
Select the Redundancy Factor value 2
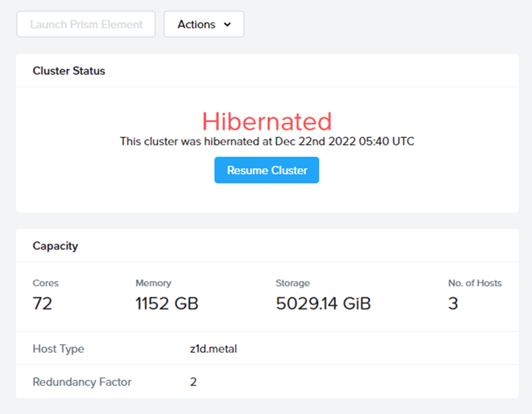click(193, 382)
